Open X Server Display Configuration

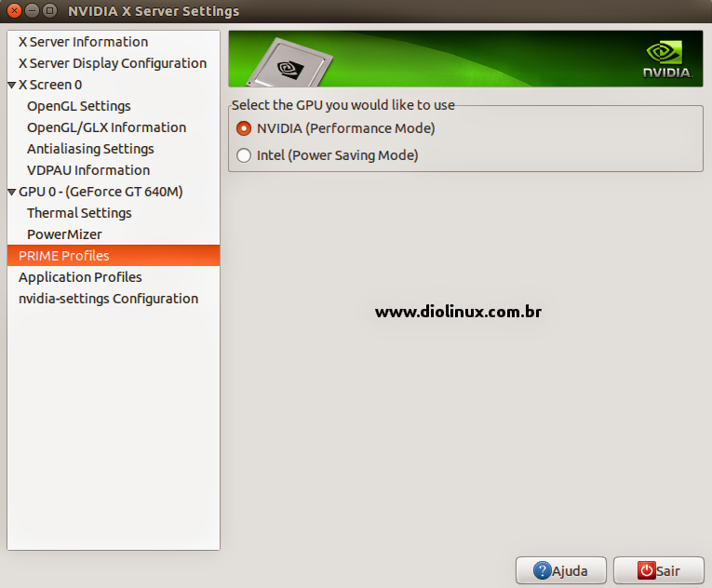(x=113, y=63)
